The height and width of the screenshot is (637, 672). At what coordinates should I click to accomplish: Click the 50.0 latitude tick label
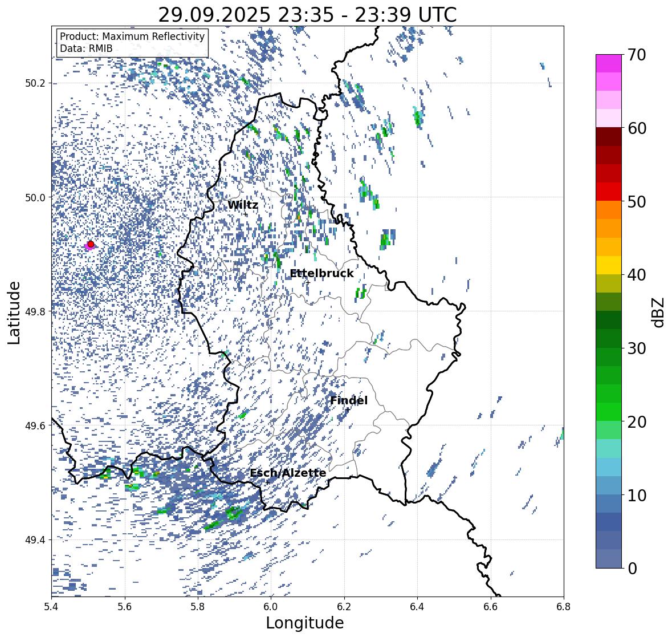pyautogui.click(x=36, y=198)
